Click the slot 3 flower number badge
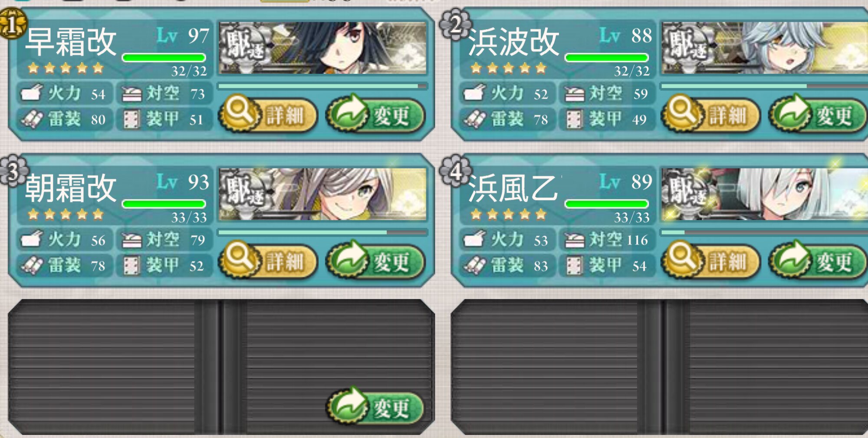868x438 pixels. (x=13, y=171)
